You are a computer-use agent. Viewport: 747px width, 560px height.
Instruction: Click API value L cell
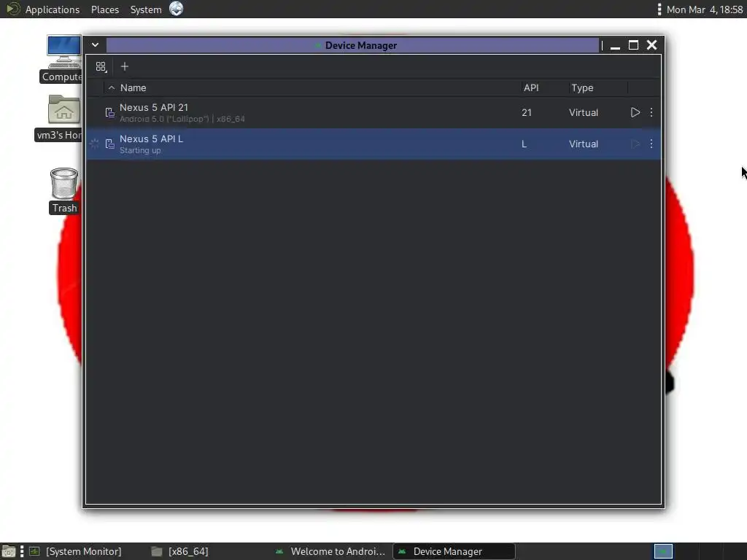[524, 144]
